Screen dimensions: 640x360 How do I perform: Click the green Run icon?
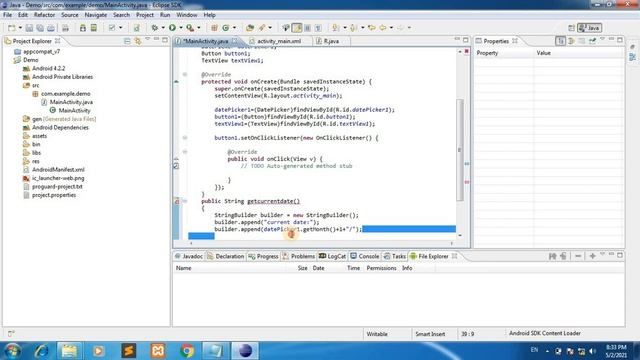coord(172,28)
